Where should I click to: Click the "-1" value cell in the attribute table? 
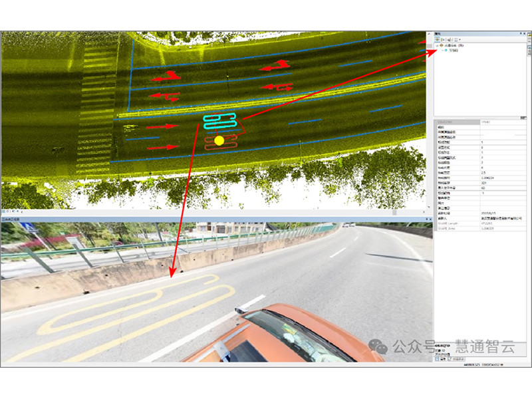click(x=503, y=193)
